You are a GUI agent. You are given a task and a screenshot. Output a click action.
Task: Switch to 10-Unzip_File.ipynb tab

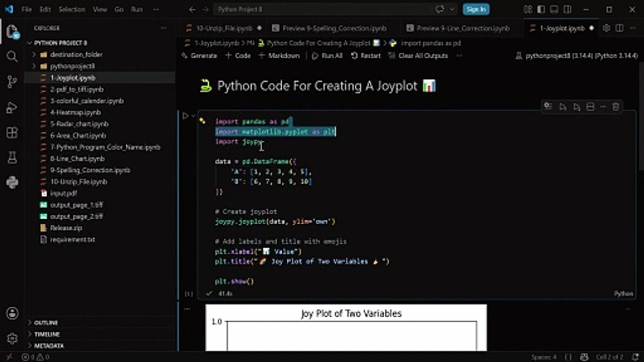point(223,28)
